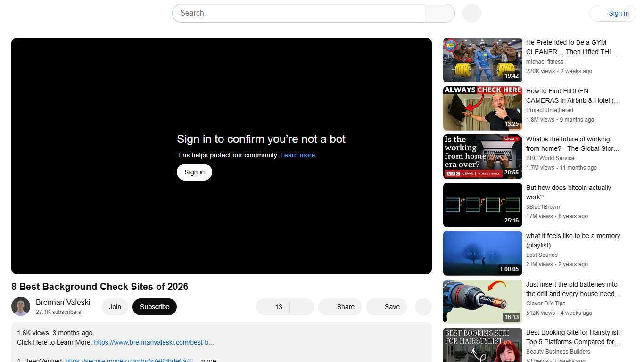Open the bitcoin video by 3Blue1Brown

(482, 204)
